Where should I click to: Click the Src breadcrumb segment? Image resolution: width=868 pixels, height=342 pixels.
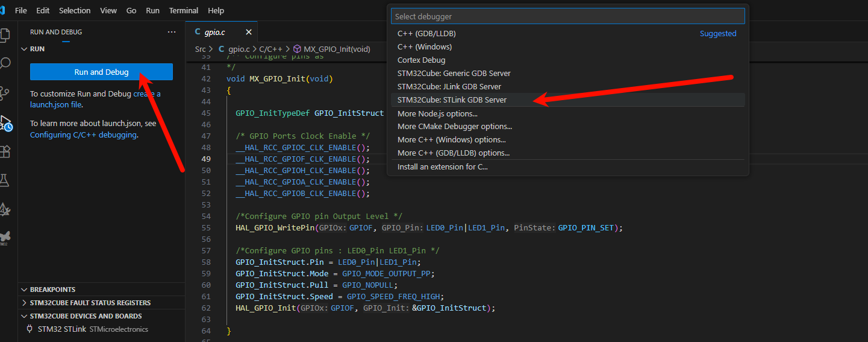(x=200, y=49)
